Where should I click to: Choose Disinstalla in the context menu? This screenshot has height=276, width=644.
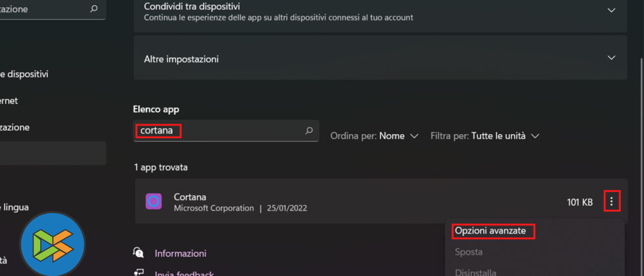click(475, 272)
